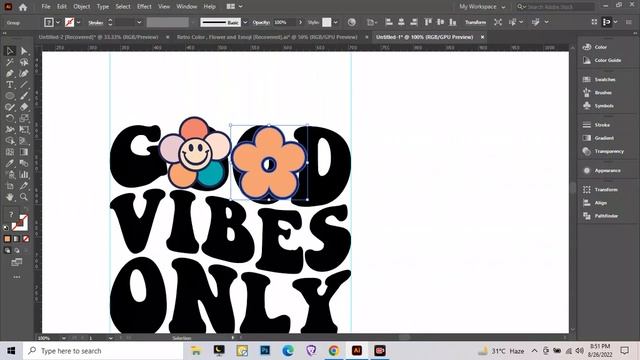Open the File menu

pos(46,7)
